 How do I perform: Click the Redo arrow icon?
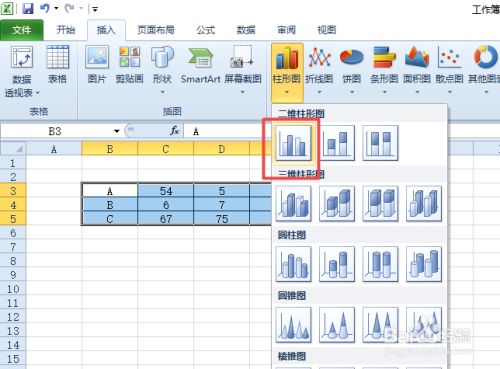(x=69, y=8)
